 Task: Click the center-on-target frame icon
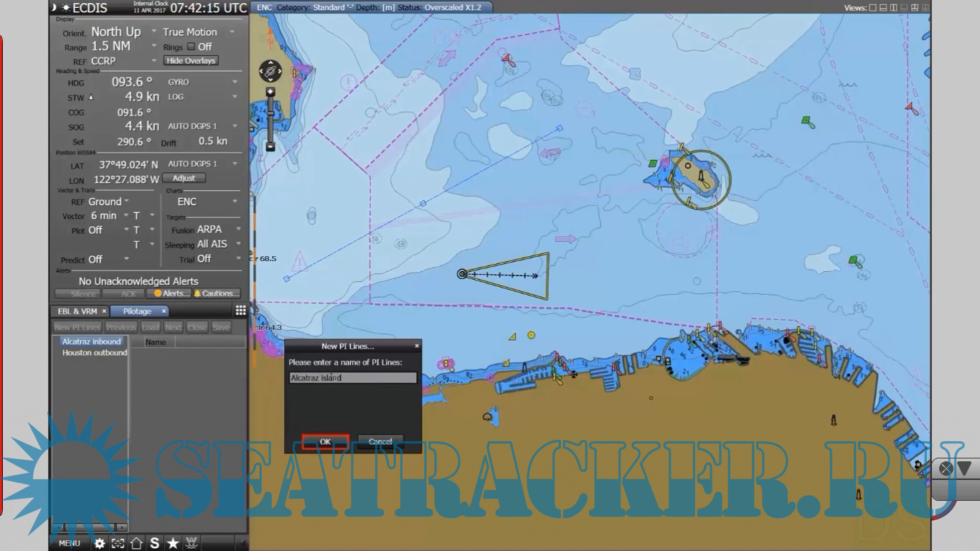118,544
